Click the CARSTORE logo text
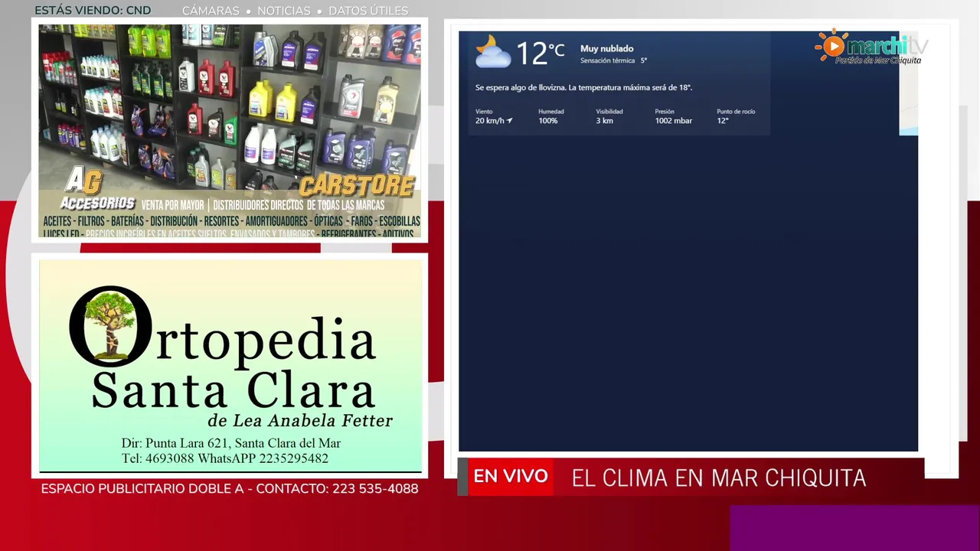This screenshot has height=551, width=980. (x=357, y=185)
